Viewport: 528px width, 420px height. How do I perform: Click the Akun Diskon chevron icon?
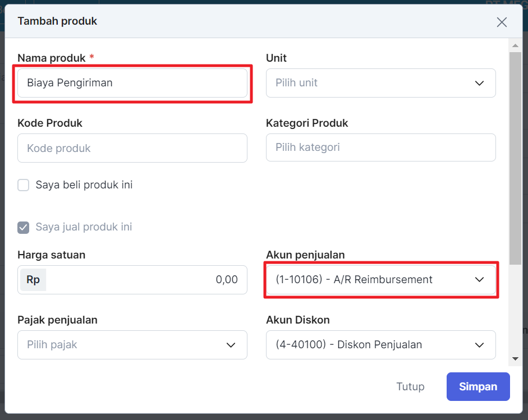click(x=479, y=345)
